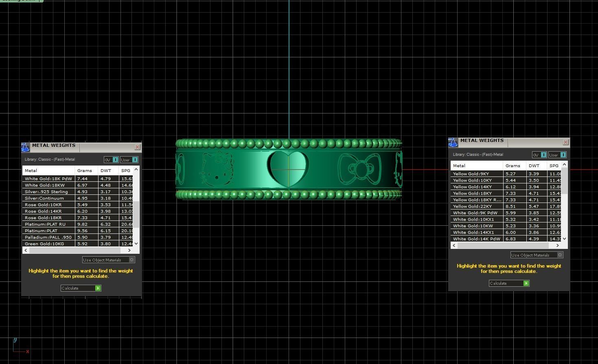The image size is (598, 364).
Task: Select the Rose Gold:10KR row
Action: coord(78,205)
